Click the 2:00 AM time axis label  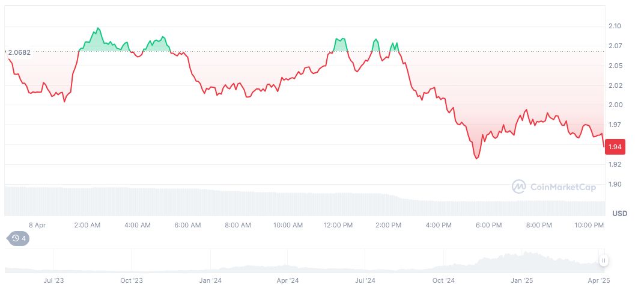click(87, 225)
